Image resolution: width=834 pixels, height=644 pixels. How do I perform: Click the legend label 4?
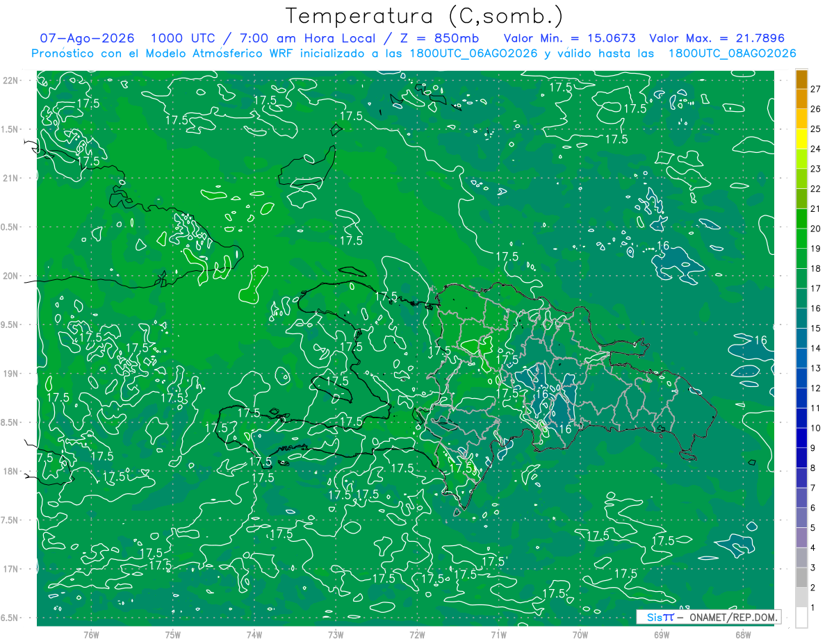[x=812, y=548]
